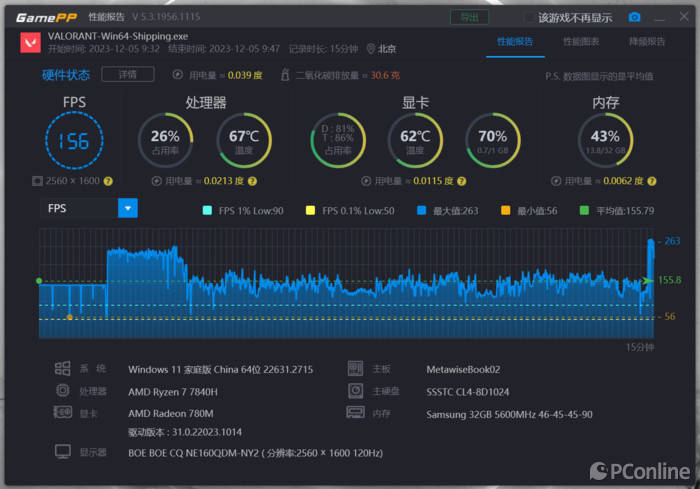Switch to the 降频报告 tab

[x=647, y=42]
